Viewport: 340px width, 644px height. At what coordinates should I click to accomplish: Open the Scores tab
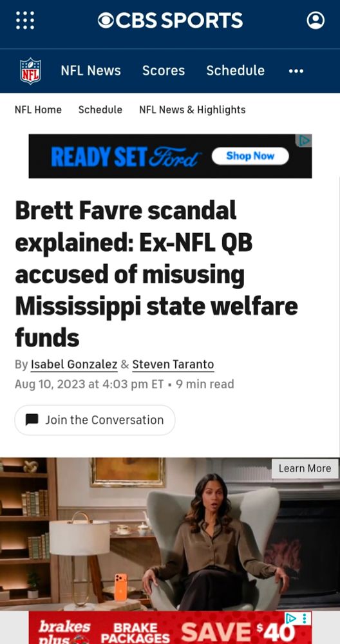tap(164, 71)
